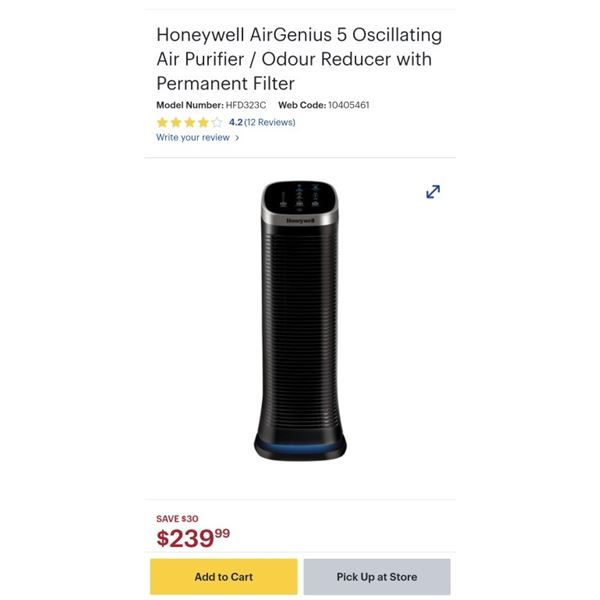Open the (12 Reviews) link
Viewport: 600px width, 600px height.
[270, 122]
